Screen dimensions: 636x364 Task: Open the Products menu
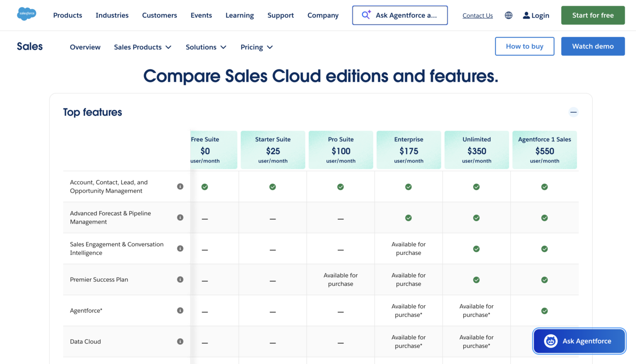pos(68,15)
